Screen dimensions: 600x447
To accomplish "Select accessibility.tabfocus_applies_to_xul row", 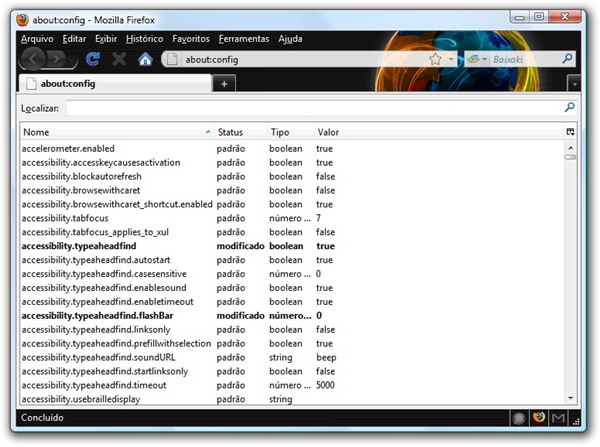I will (292, 232).
